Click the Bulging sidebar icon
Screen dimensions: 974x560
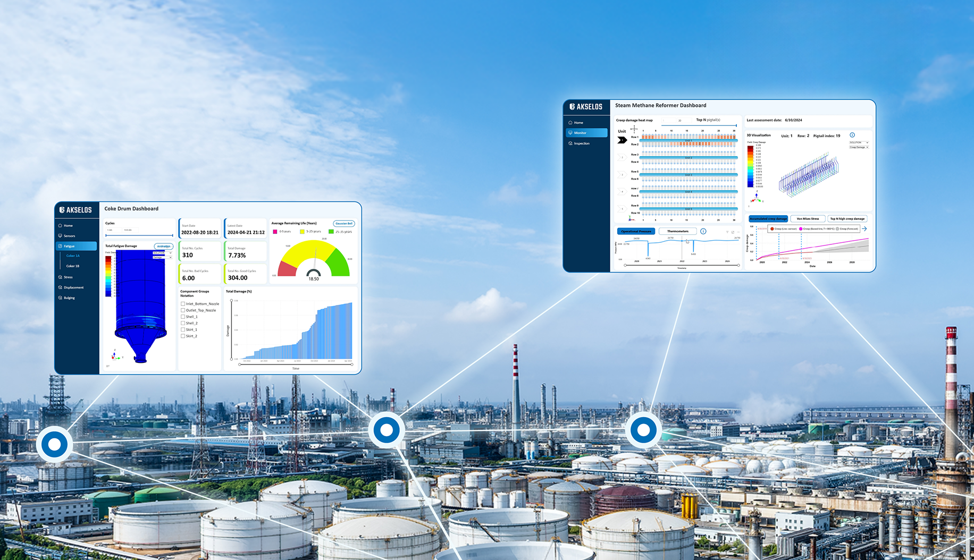coord(61,298)
